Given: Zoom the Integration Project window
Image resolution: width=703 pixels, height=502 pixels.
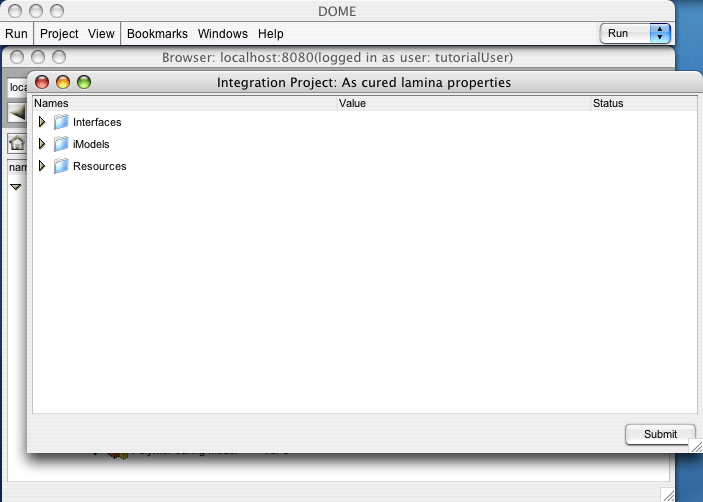Looking at the screenshot, I should click(84, 82).
